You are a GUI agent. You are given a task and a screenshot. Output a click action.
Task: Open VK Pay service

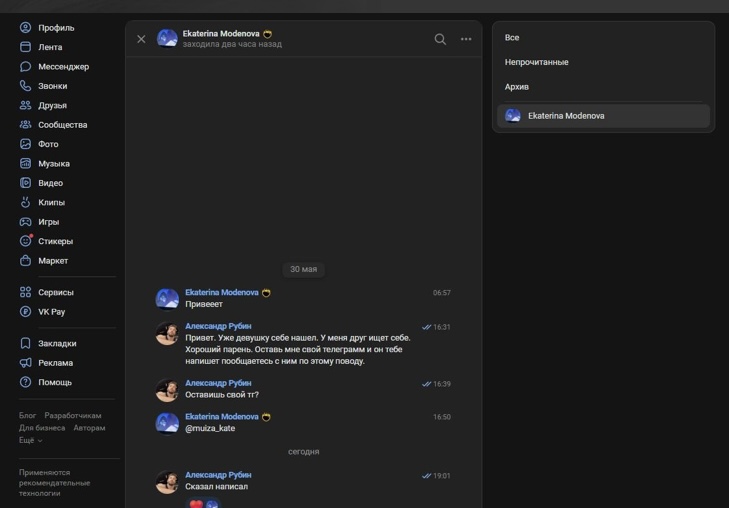pyautogui.click(x=51, y=312)
